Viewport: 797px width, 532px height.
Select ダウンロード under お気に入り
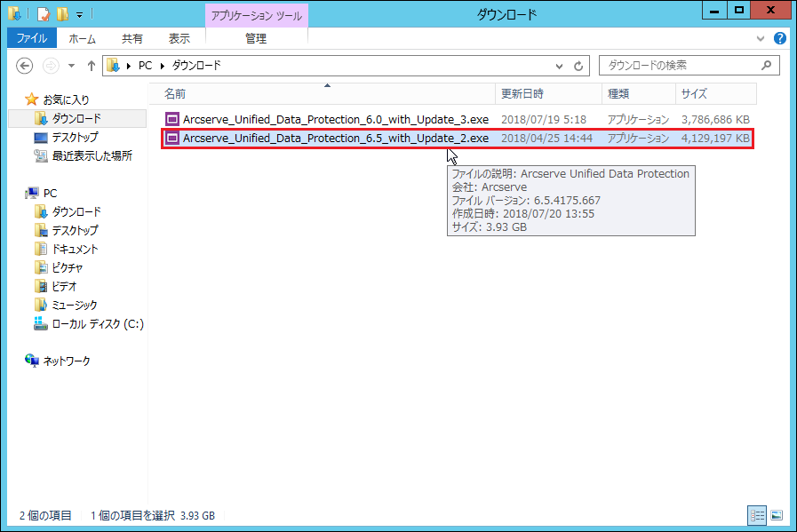coord(76,118)
